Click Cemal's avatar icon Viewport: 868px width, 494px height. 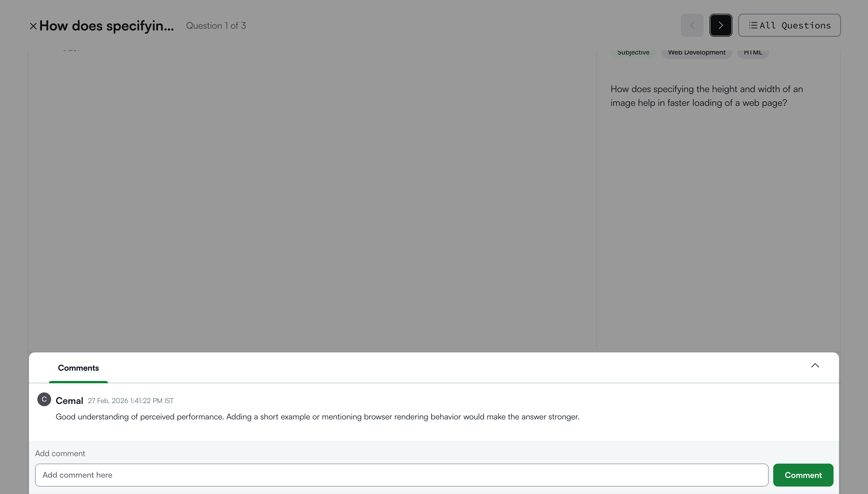tap(44, 399)
